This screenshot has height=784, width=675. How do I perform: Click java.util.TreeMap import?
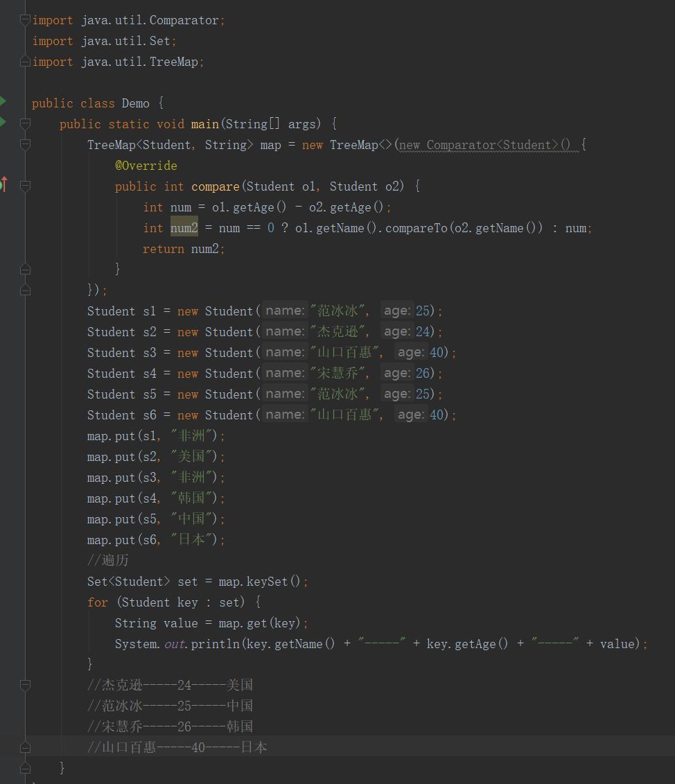pyautogui.click(x=139, y=62)
